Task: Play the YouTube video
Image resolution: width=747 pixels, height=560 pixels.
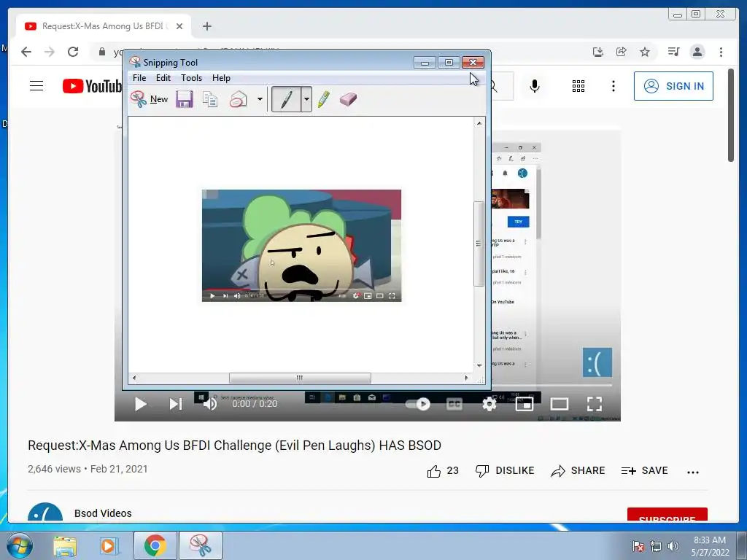Action: click(140, 404)
